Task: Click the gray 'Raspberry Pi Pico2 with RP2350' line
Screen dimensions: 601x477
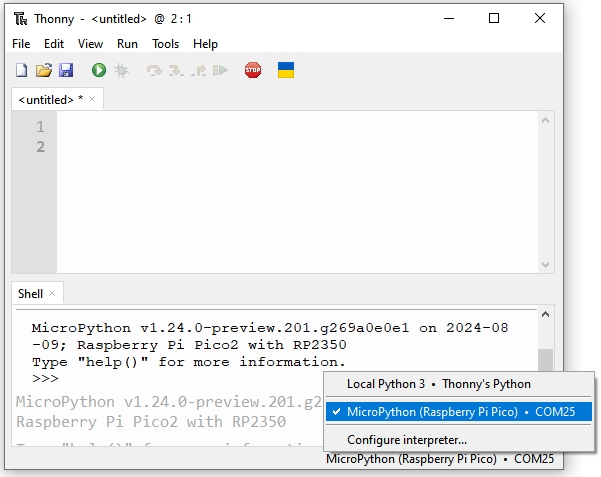Action: [151, 422]
